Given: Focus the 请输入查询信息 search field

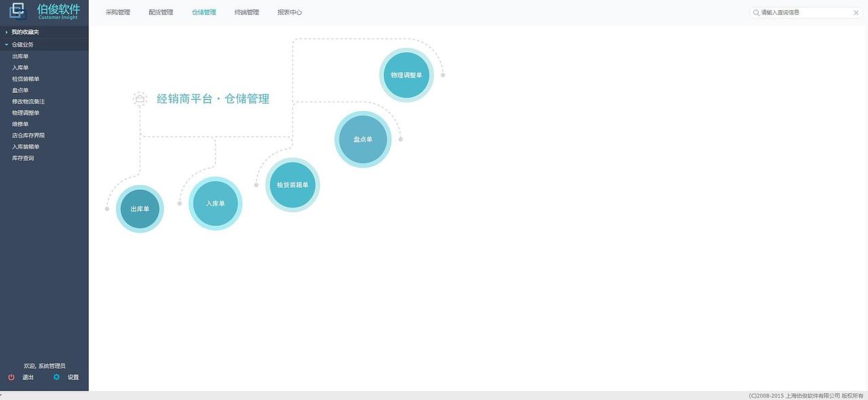Looking at the screenshot, I should (x=806, y=13).
